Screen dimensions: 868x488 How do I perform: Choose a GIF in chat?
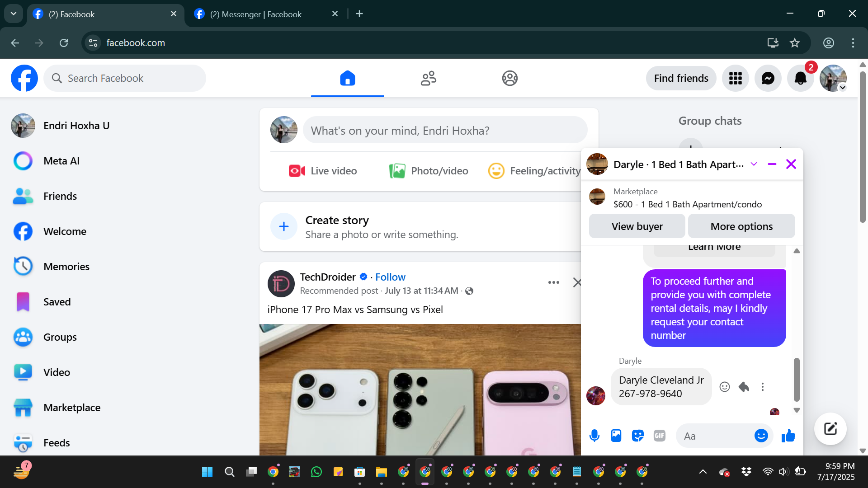(660, 436)
